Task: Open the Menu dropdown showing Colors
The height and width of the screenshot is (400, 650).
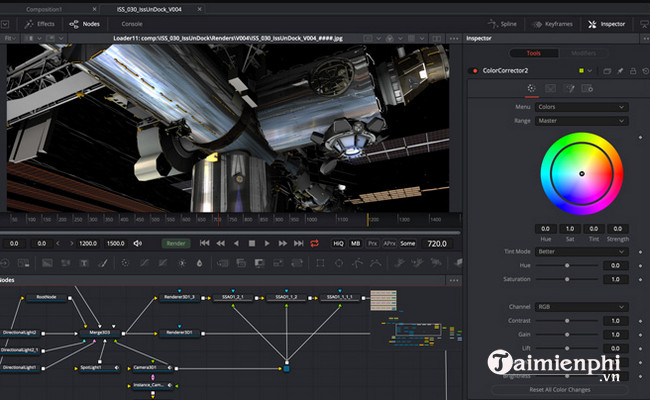Action: 582,106
